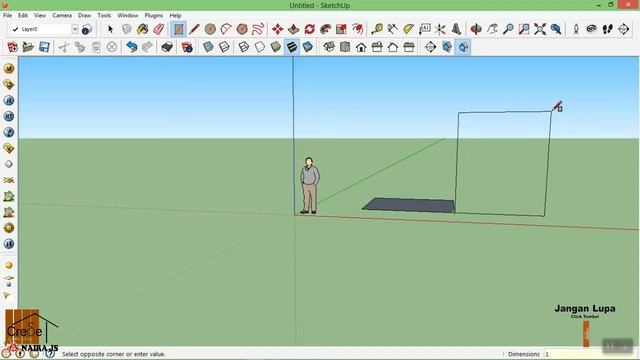Activate the Orbit camera tool
The image size is (640, 360).
point(476,29)
